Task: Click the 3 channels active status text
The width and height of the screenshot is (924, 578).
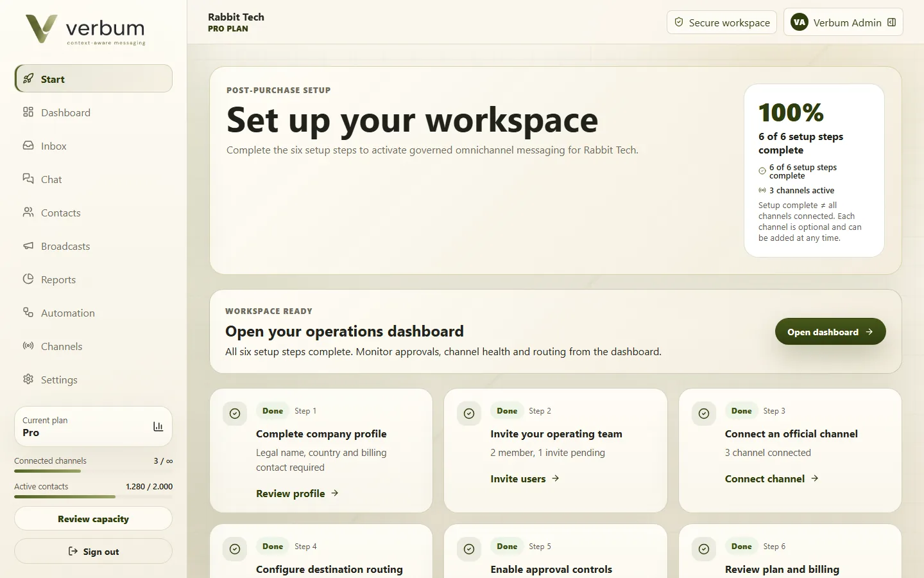Action: click(801, 191)
